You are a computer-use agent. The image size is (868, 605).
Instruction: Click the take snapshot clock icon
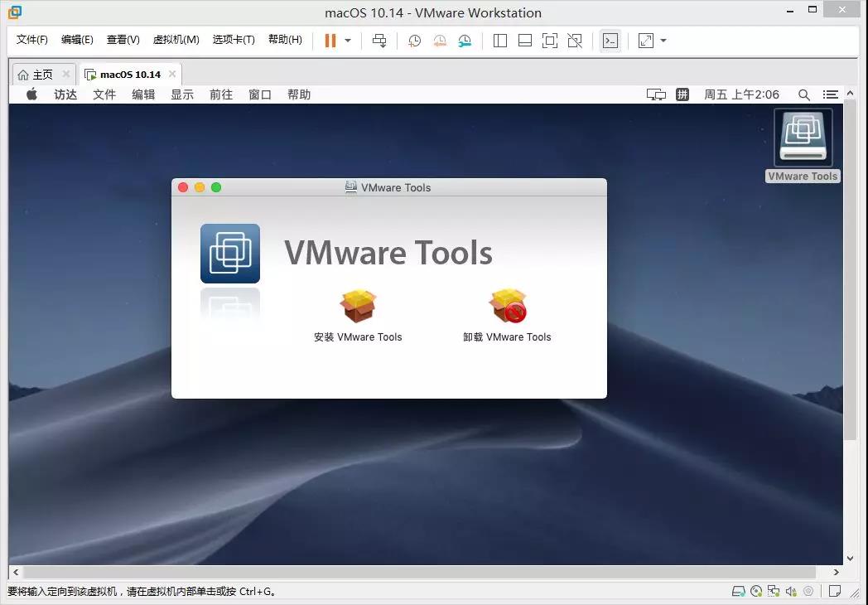(x=414, y=41)
